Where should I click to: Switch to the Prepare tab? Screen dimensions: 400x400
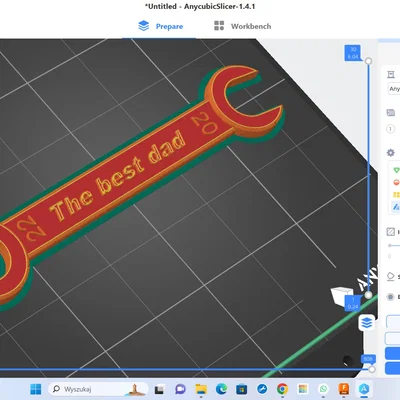161,26
